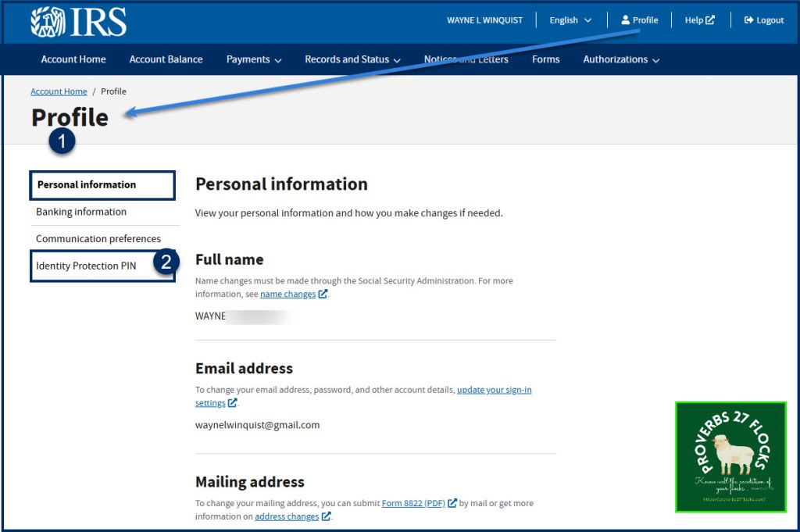Click the Proverbs 27 Flocks sheep logo
This screenshot has width=800, height=532.
(730, 457)
